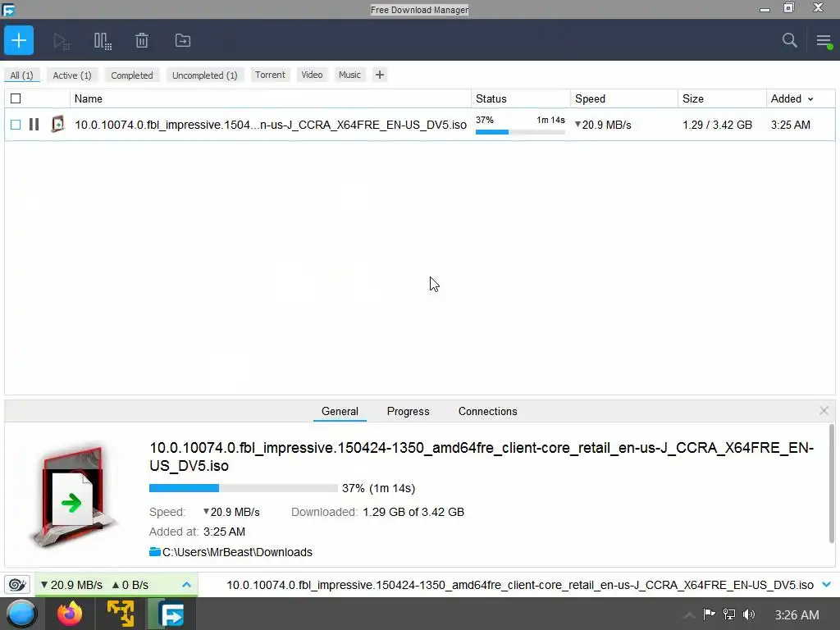Viewport: 840px width, 630px height.
Task: Sort by the Added column header
Action: tap(801, 98)
